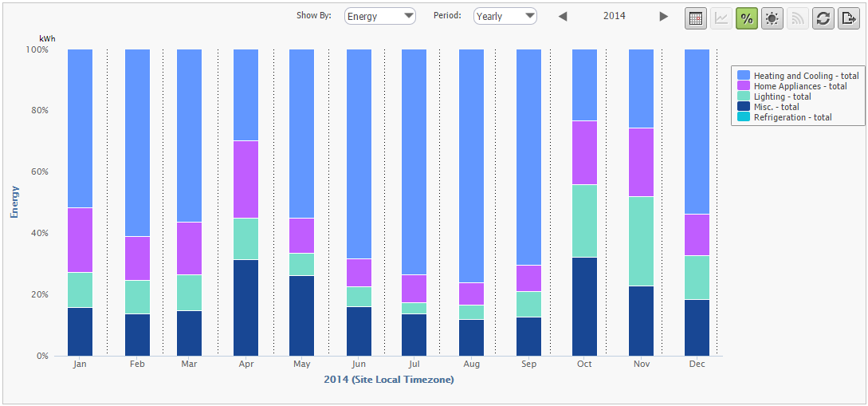
Task: Select Lighting - total legend entry
Action: [x=781, y=97]
